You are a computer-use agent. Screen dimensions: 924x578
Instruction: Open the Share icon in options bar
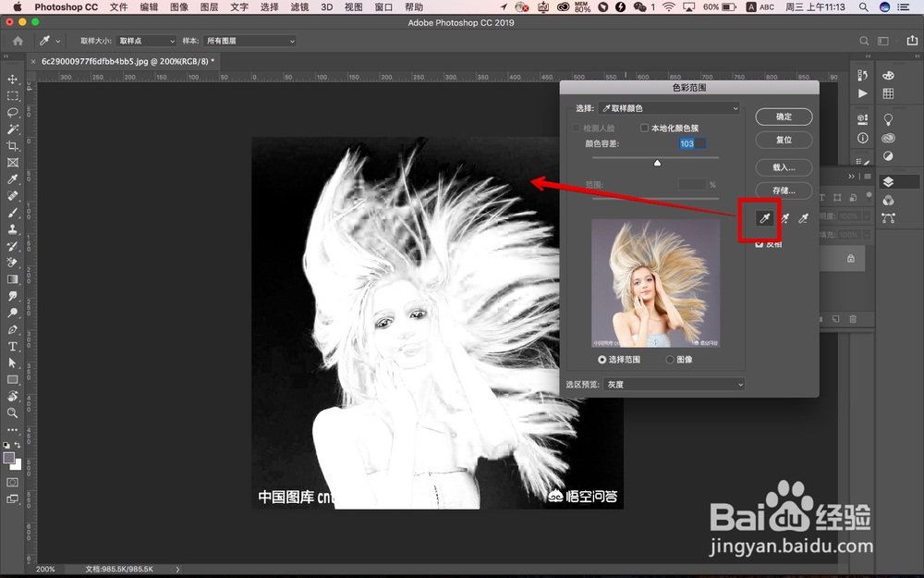point(912,41)
